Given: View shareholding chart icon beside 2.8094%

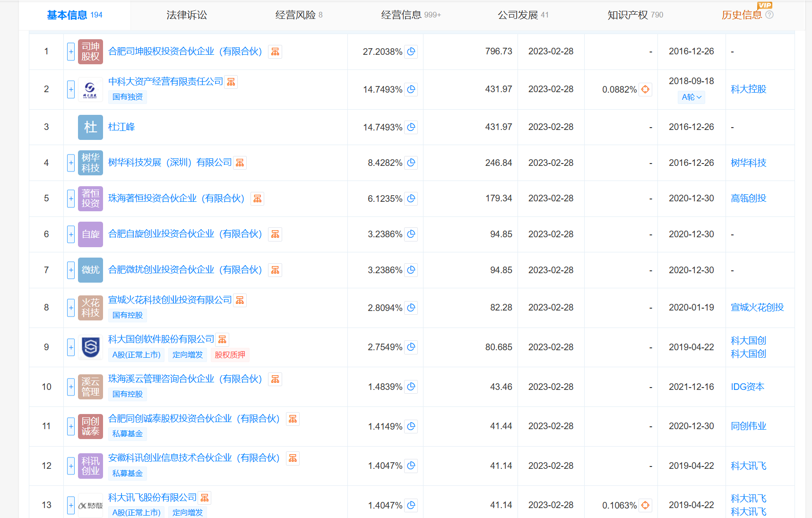Looking at the screenshot, I should tap(411, 308).
